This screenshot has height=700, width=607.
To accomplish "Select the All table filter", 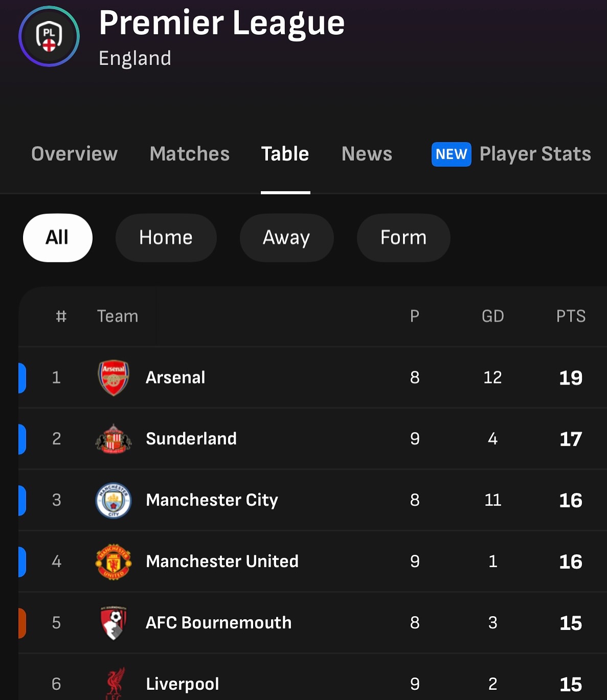I will coord(58,238).
